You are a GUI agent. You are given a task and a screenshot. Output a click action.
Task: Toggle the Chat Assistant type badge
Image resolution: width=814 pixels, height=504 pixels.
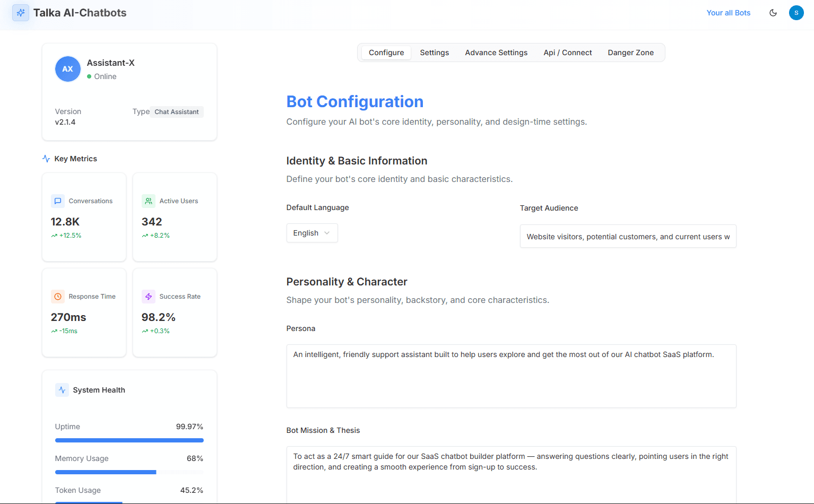[176, 111]
